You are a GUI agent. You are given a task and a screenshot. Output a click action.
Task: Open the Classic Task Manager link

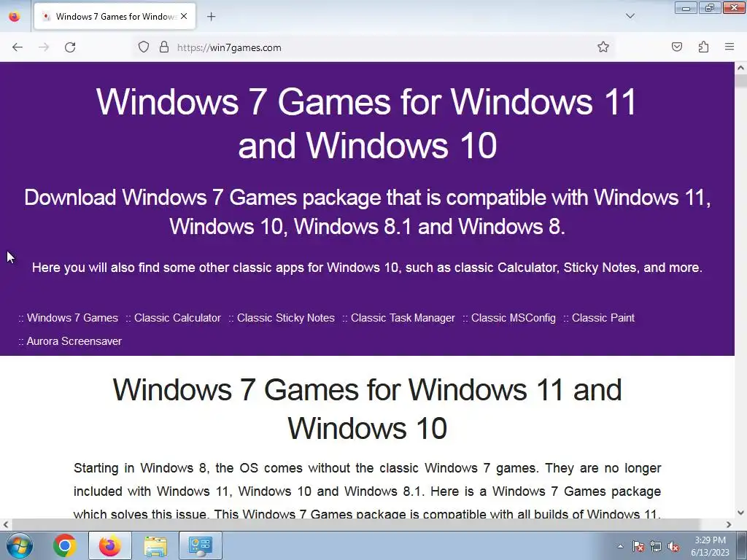click(403, 318)
